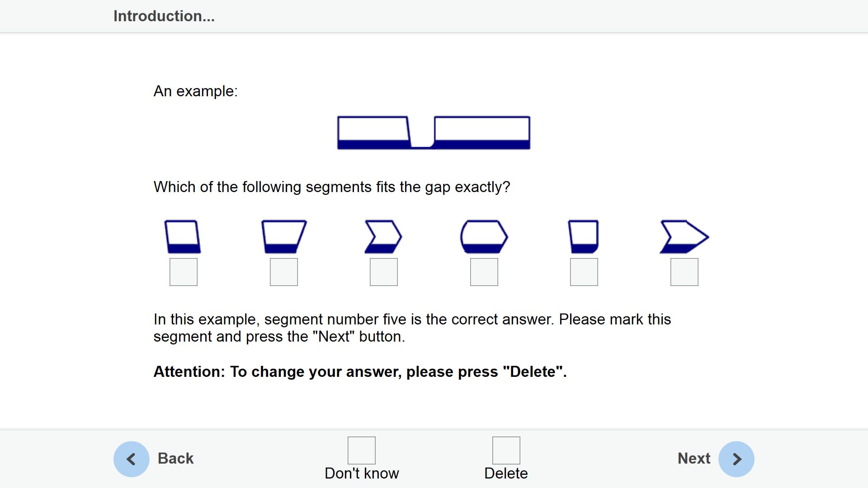The image size is (868, 488).
Task: Check the box under segment four
Action: point(484,272)
